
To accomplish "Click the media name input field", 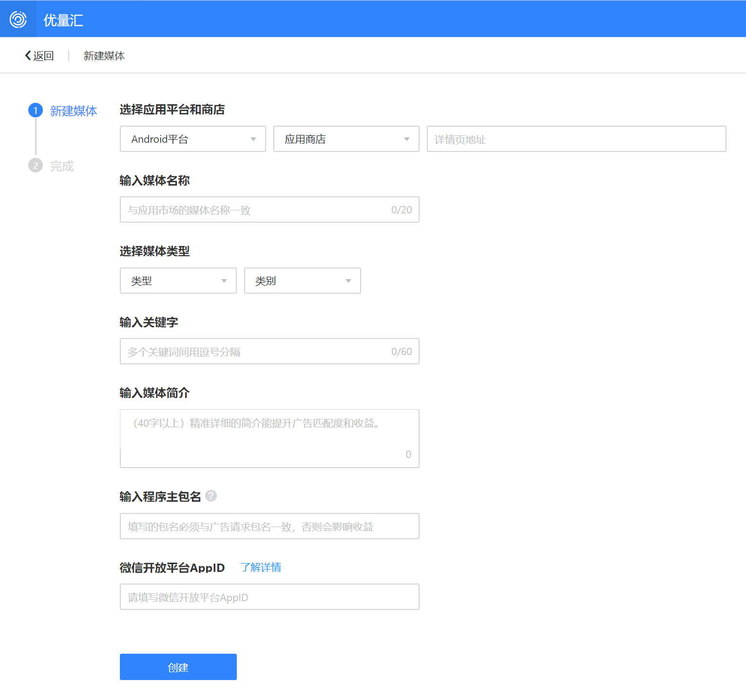I will click(x=269, y=209).
